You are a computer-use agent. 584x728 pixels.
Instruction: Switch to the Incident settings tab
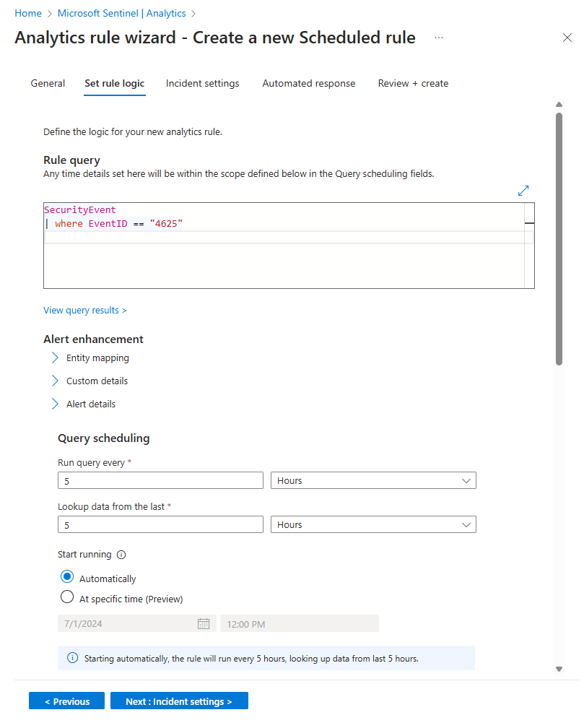202,83
